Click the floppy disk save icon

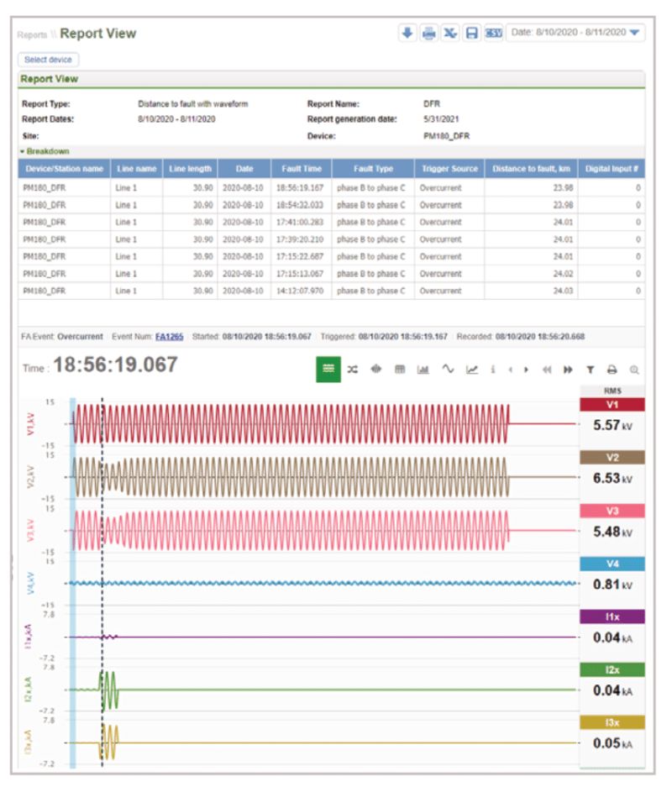pyautogui.click(x=471, y=33)
